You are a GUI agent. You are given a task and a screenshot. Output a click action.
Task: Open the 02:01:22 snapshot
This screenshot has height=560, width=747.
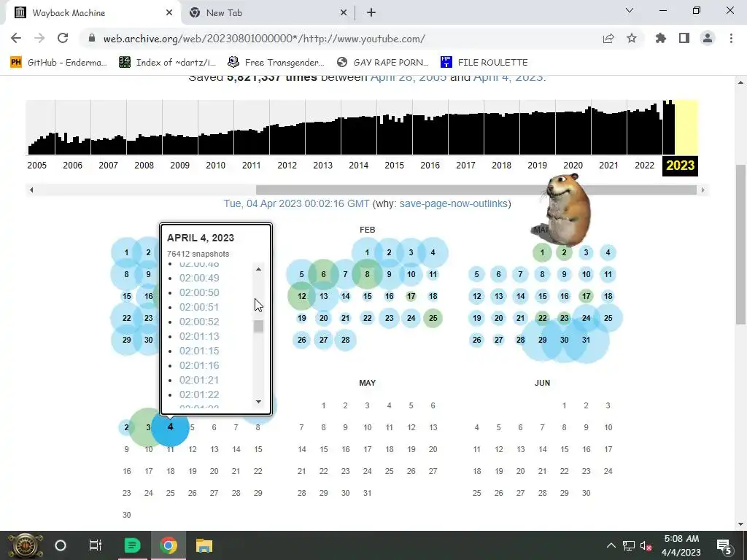click(x=199, y=394)
